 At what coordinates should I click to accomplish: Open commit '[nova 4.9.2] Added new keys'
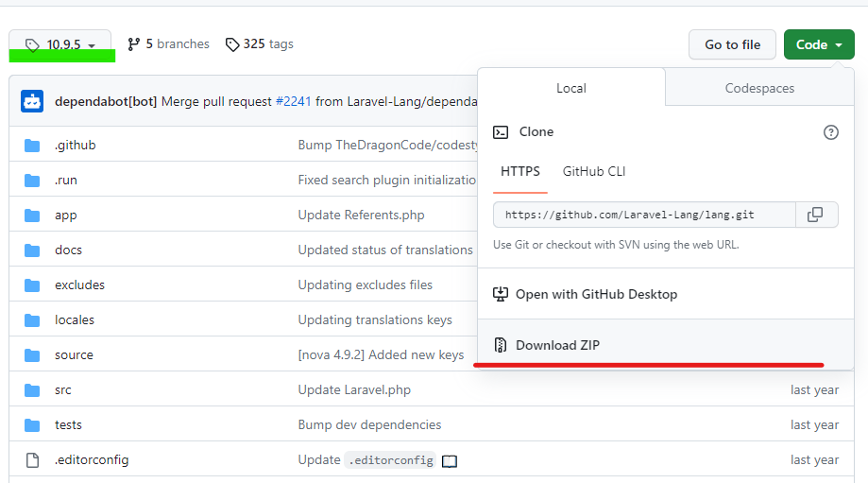[381, 354]
